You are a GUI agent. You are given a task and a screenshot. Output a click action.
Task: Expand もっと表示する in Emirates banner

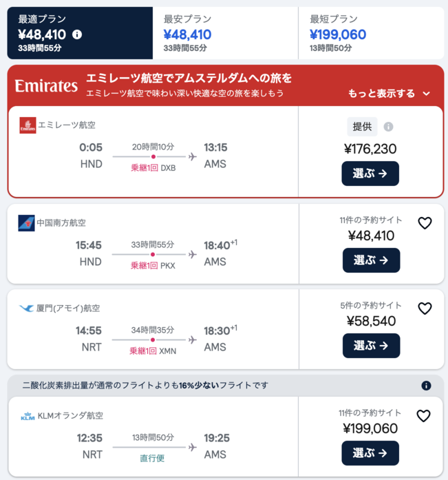click(x=390, y=94)
